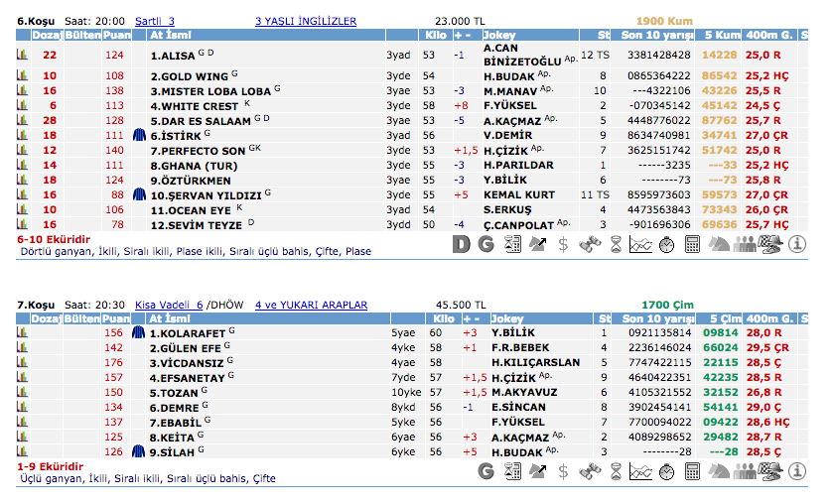
Task: Click the bar chart icon beside 1.KOLARAFET
Action: (x=22, y=333)
